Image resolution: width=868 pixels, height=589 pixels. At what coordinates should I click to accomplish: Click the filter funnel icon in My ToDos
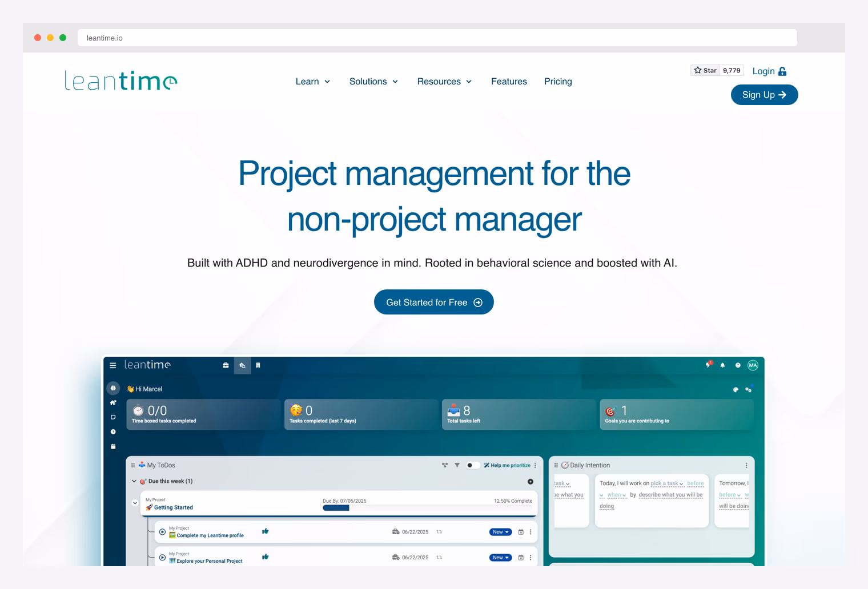[457, 465]
